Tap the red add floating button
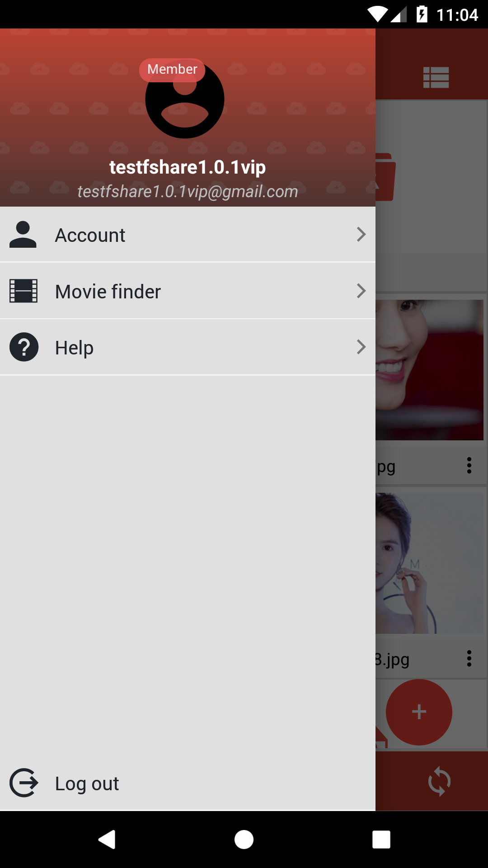The height and width of the screenshot is (868, 488). 419,712
